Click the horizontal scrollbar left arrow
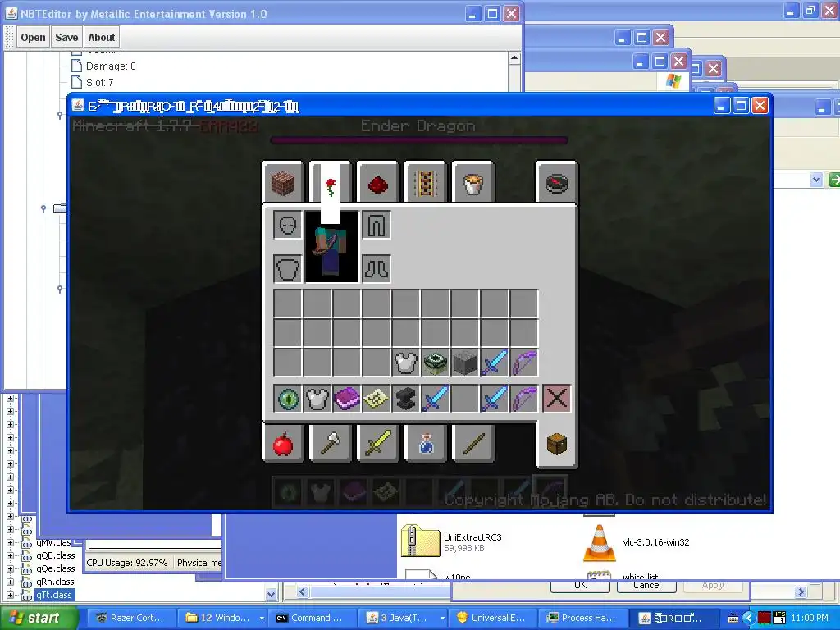Screen dimensions: 840x630 (302, 592)
